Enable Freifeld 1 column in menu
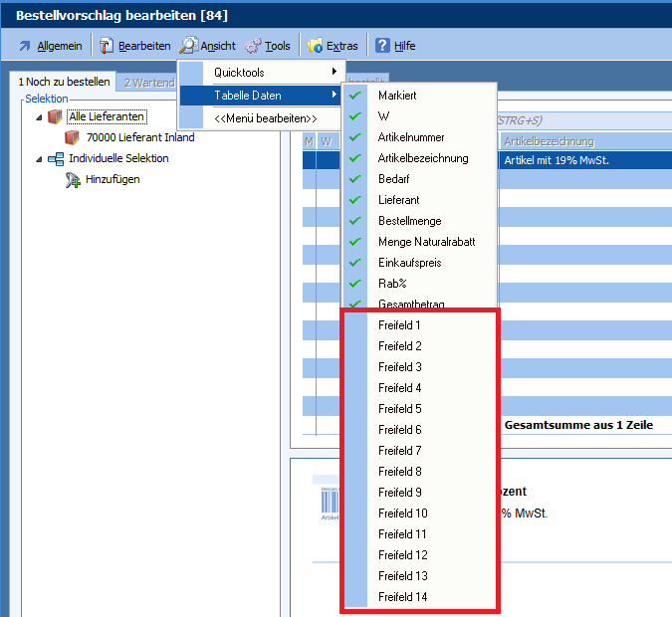 (399, 325)
